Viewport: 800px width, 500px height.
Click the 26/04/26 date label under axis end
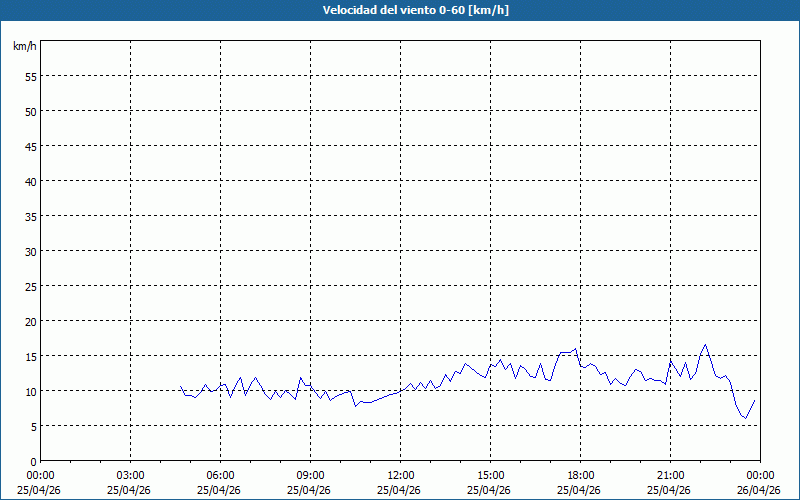[x=760, y=490]
